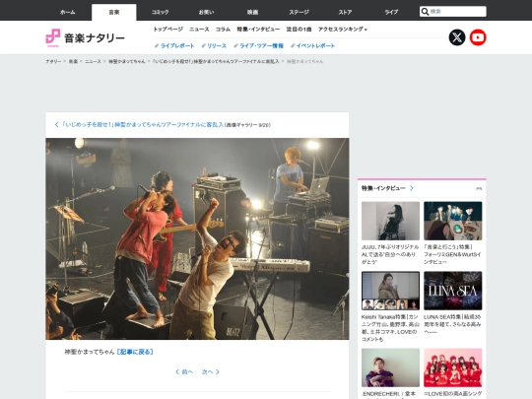This screenshot has width=532, height=399.
Task: Click the article title breadcrumb link
Action: 216,61
